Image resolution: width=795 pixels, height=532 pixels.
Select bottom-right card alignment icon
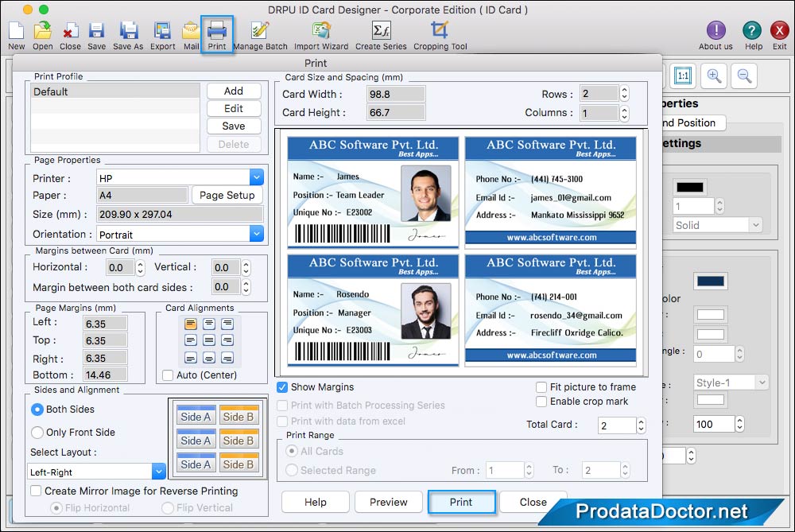(x=227, y=358)
